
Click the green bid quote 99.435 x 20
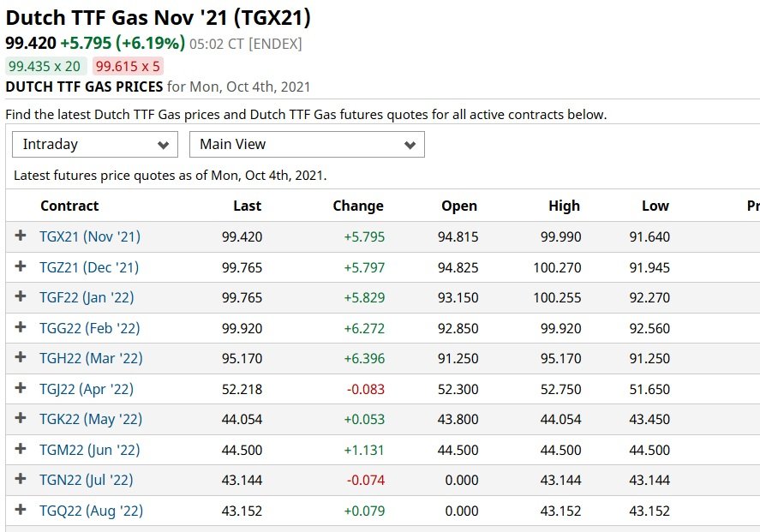45,66
